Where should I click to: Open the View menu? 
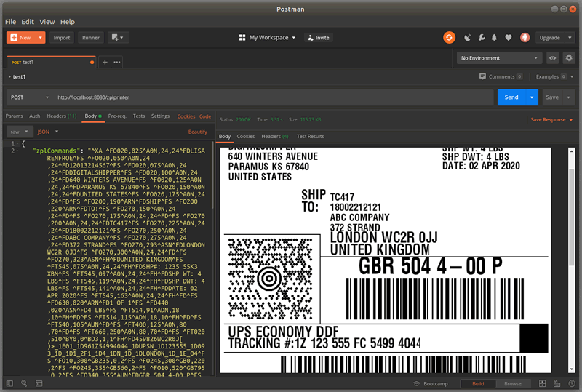pos(47,22)
